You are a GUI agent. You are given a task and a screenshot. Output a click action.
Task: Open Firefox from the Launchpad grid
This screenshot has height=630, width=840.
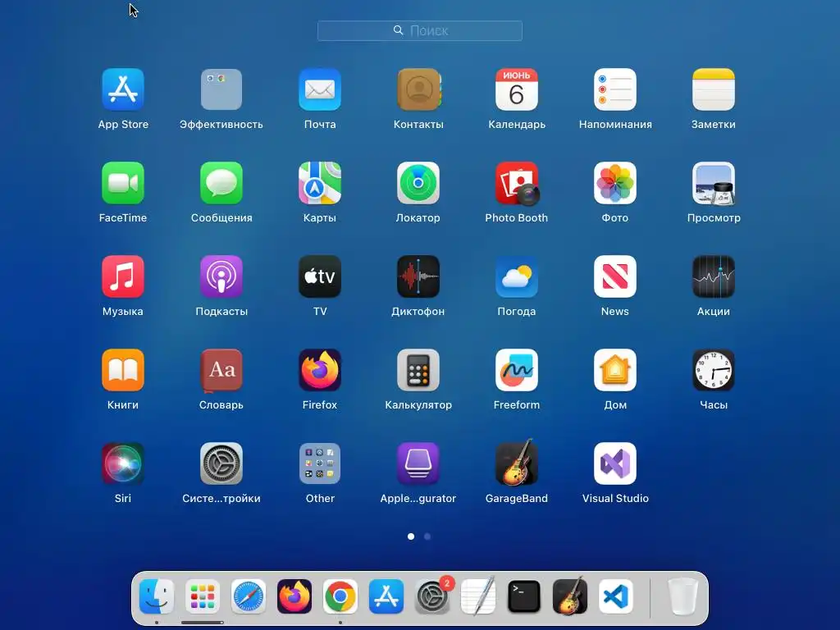[320, 370]
